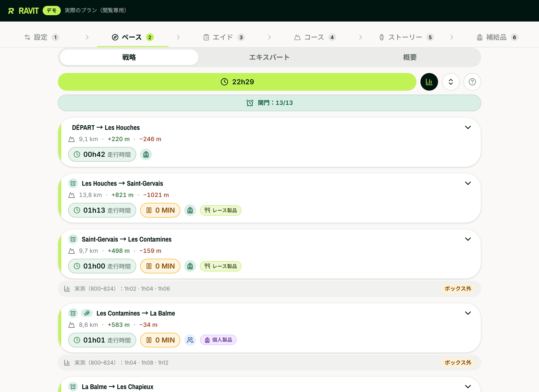Image resolution: width=539 pixels, height=392 pixels.
Task: Switch to the ストーリー step tab
Action: point(406,37)
